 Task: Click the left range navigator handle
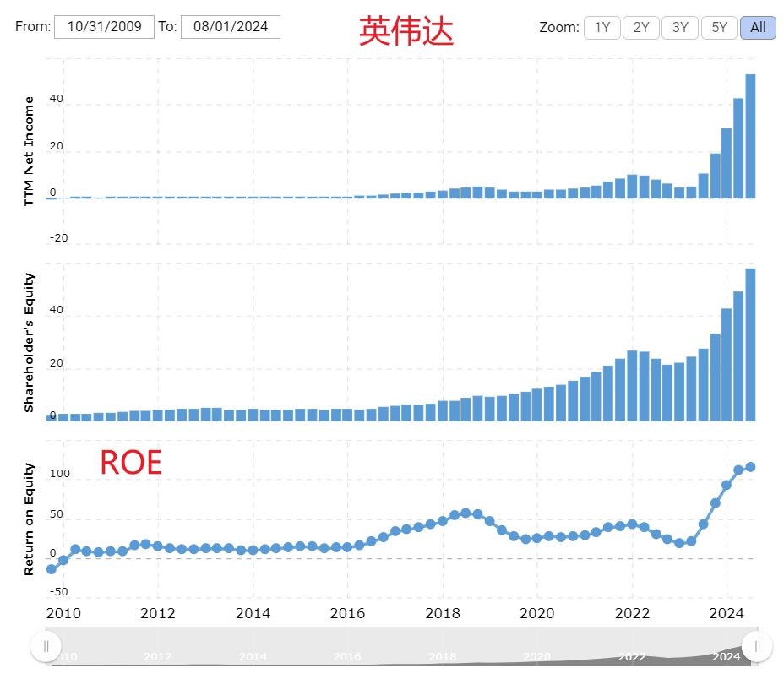coord(46,647)
